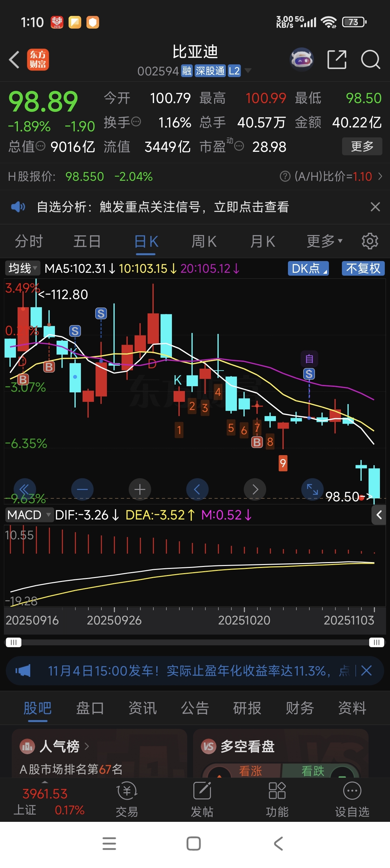Expand the 人气榜 chevron
Image resolution: width=390 pixels, height=868 pixels.
point(87,746)
